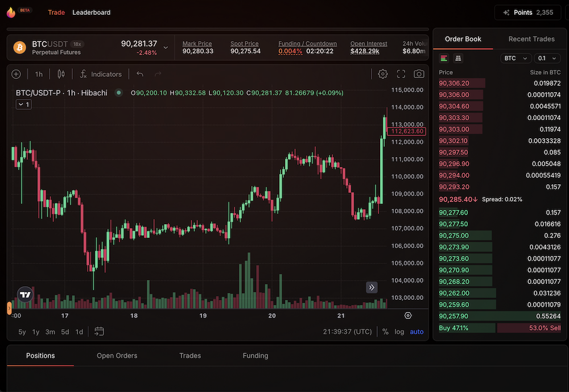Viewport: 569px width, 392px height.
Task: Open the candlestick chart style menu
Action: tap(61, 74)
